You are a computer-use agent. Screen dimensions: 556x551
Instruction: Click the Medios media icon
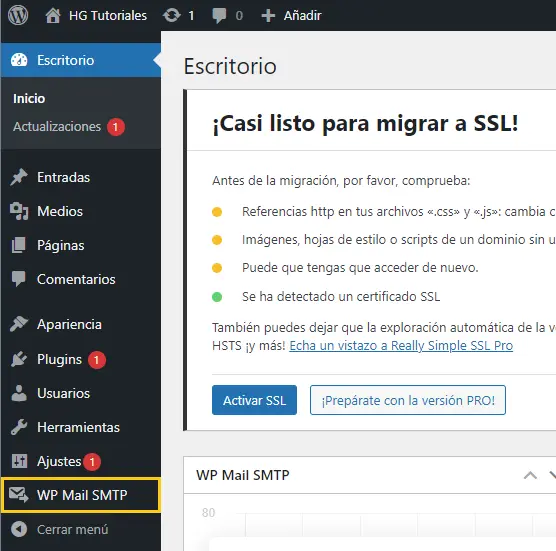19,211
